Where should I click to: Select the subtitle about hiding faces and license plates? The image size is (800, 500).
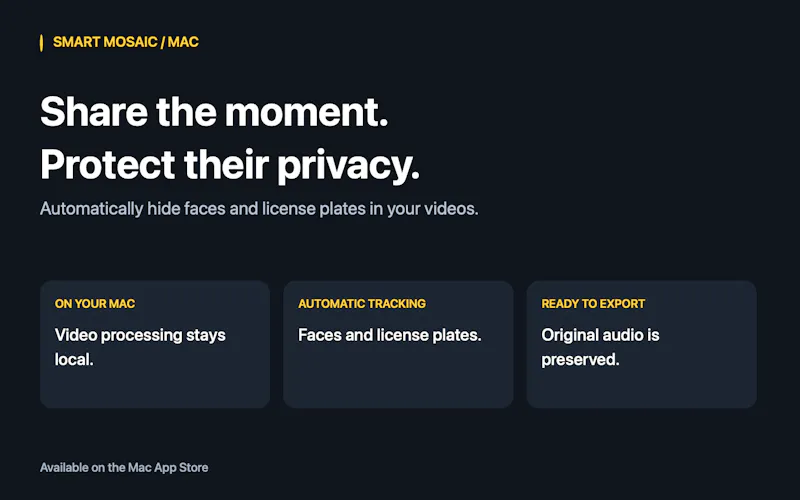click(x=259, y=209)
